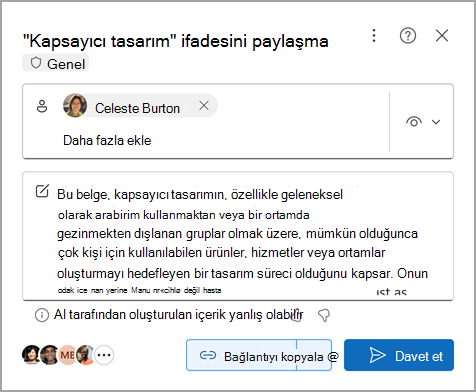The width and height of the screenshot is (476, 392).
Task: Show more people with access ellipsis
Action: coord(104,355)
